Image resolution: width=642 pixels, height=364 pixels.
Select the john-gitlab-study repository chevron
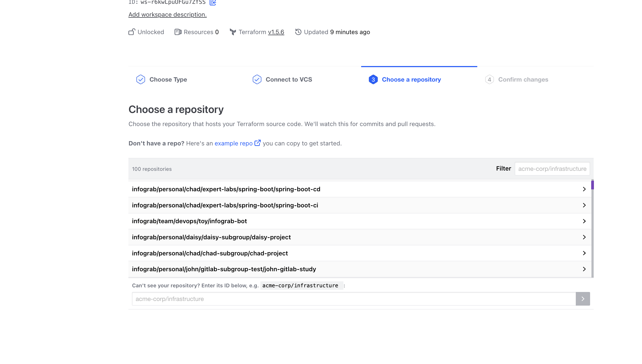pyautogui.click(x=584, y=269)
